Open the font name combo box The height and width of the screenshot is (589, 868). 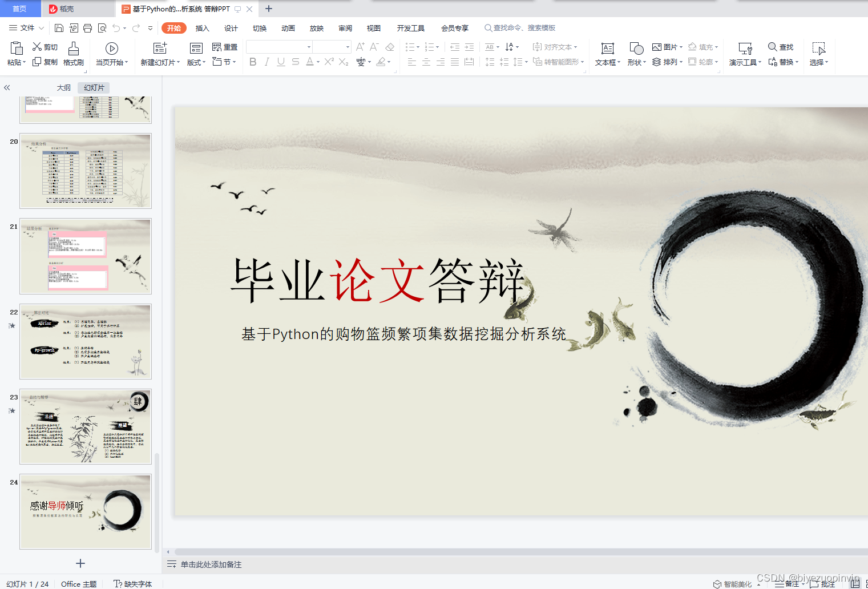coord(279,47)
